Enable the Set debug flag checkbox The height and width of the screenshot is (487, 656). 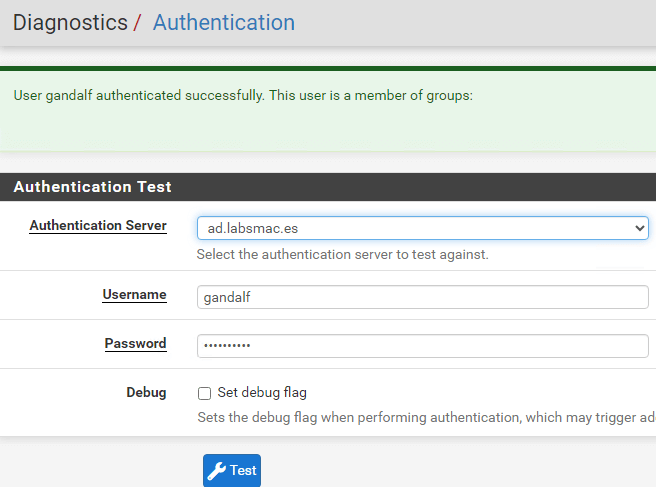(205, 393)
